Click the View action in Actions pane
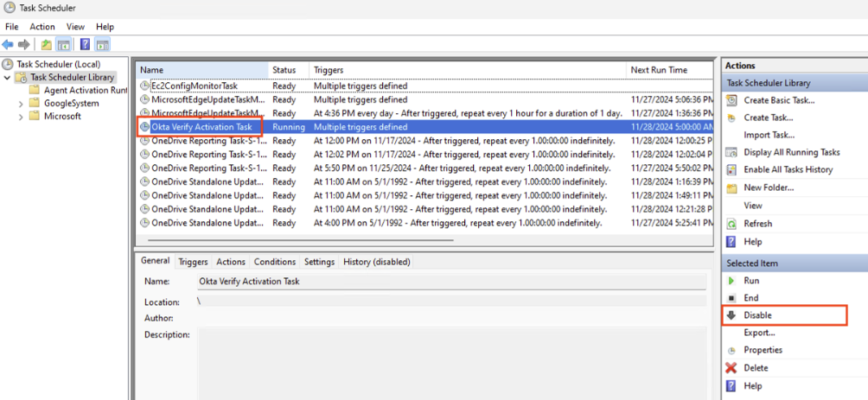 tap(753, 206)
